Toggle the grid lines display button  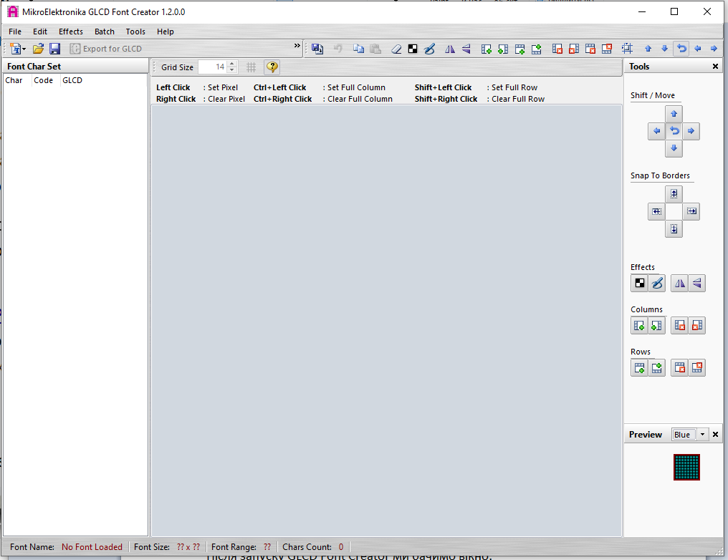[252, 67]
